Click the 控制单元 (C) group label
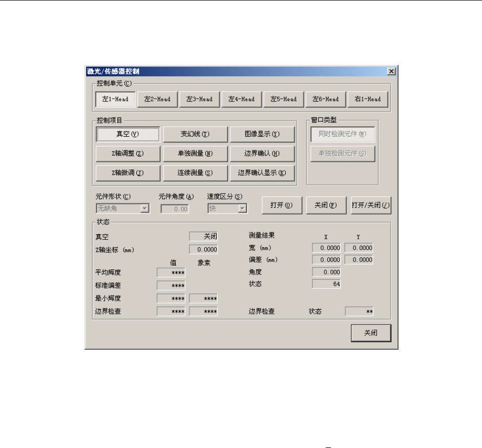Screen dimensions: 482x448 pos(114,83)
